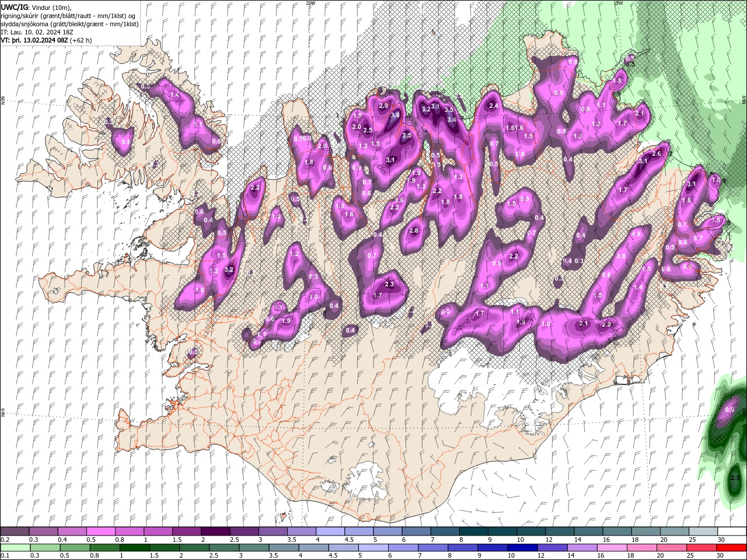This screenshot has width=747, height=560.
Task: Click the '2.6' precipitation value on map
Action: coord(656,153)
